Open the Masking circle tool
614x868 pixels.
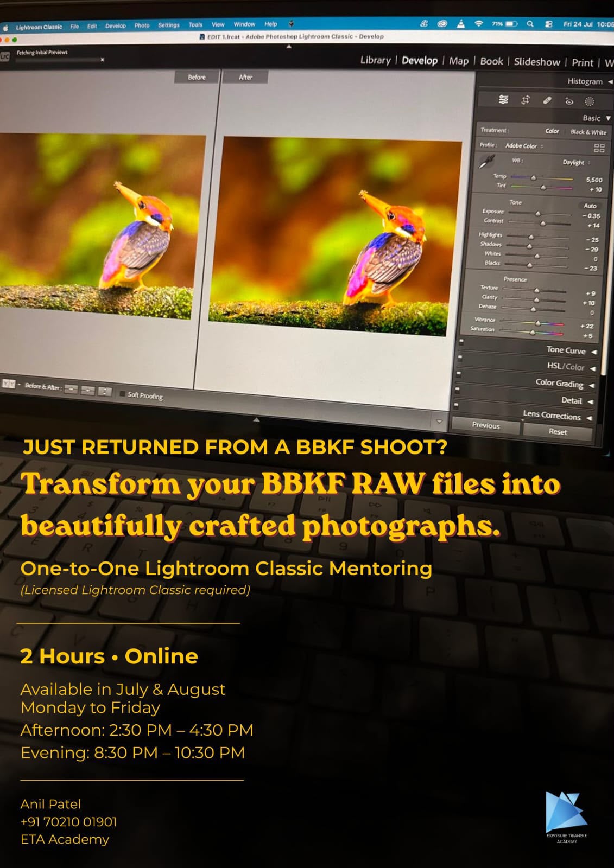590,101
